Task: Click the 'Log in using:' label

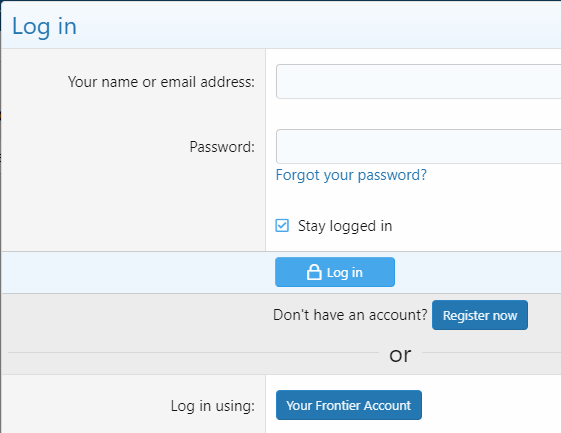Action: [213, 406]
